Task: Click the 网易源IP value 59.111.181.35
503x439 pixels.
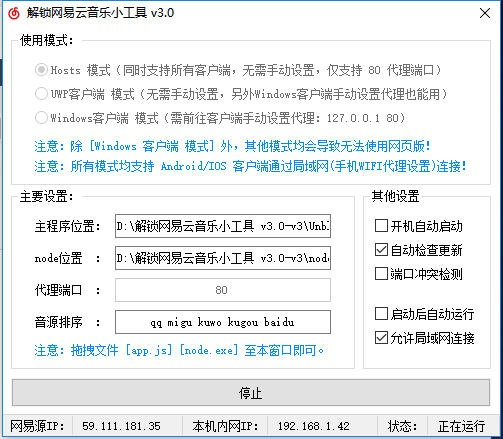Action: (121, 426)
